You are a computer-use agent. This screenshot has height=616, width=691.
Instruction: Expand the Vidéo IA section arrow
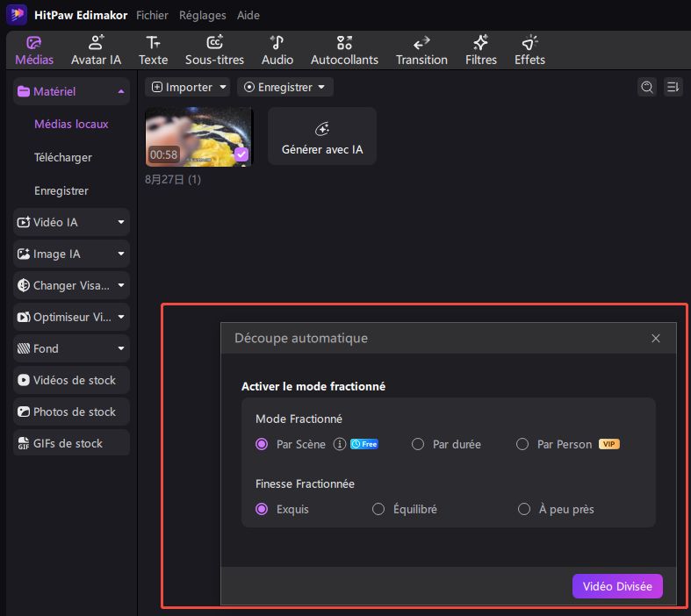pyautogui.click(x=121, y=222)
